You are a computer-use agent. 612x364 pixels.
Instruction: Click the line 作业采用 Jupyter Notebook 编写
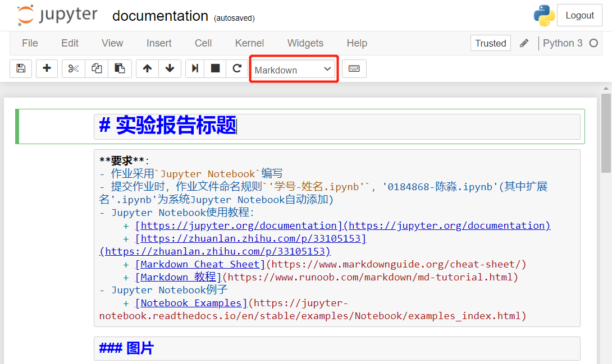(191, 173)
